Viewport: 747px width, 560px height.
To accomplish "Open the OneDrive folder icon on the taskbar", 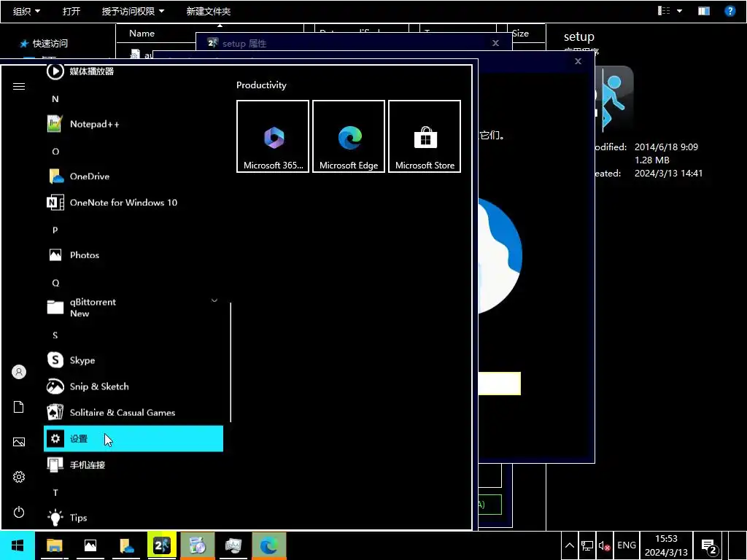I will pos(126,545).
